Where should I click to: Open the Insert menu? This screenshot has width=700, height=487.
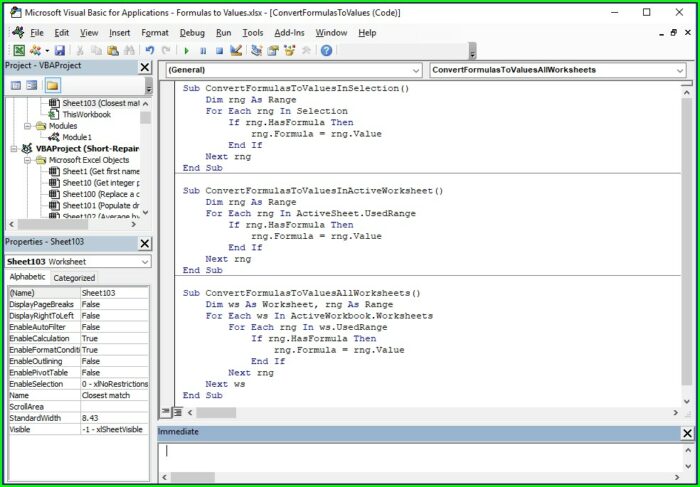pos(119,33)
